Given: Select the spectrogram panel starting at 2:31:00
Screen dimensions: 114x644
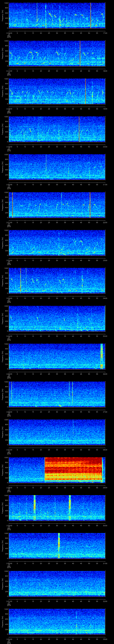Looking at the screenshot, I should coord(57,584).
